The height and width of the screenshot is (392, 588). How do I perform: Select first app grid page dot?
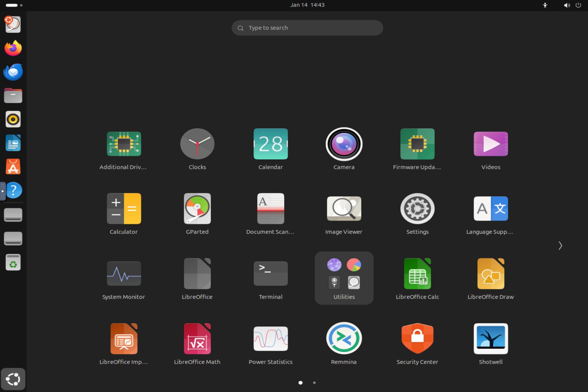click(300, 383)
